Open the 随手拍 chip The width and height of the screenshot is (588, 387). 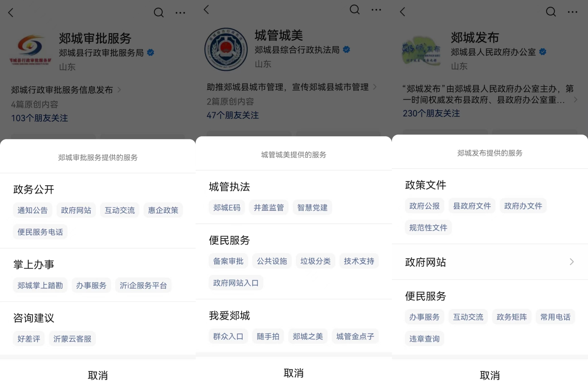click(x=268, y=336)
